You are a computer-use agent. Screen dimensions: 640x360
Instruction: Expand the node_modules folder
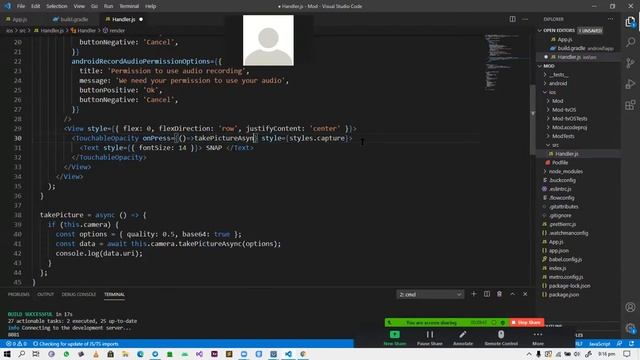(x=545, y=171)
